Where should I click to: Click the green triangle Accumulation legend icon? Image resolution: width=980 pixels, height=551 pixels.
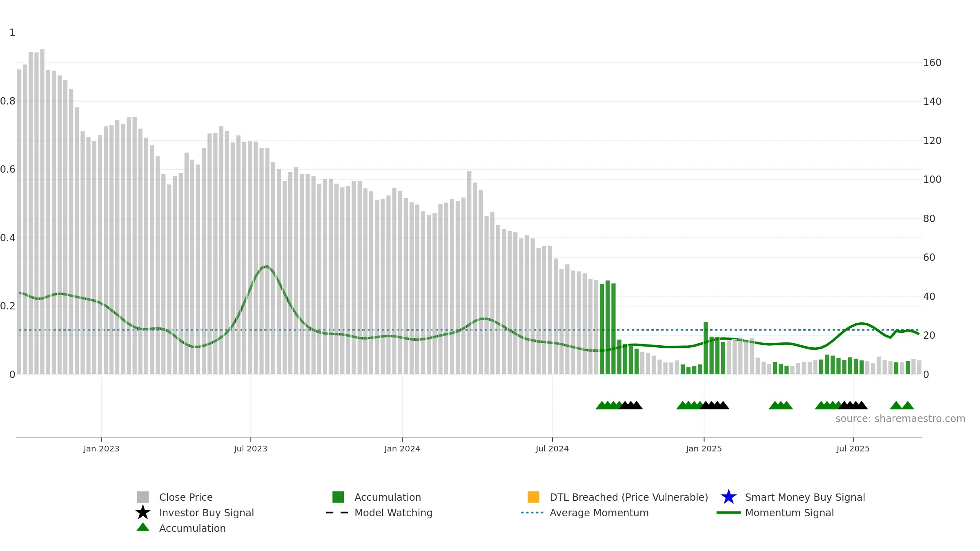click(x=143, y=527)
